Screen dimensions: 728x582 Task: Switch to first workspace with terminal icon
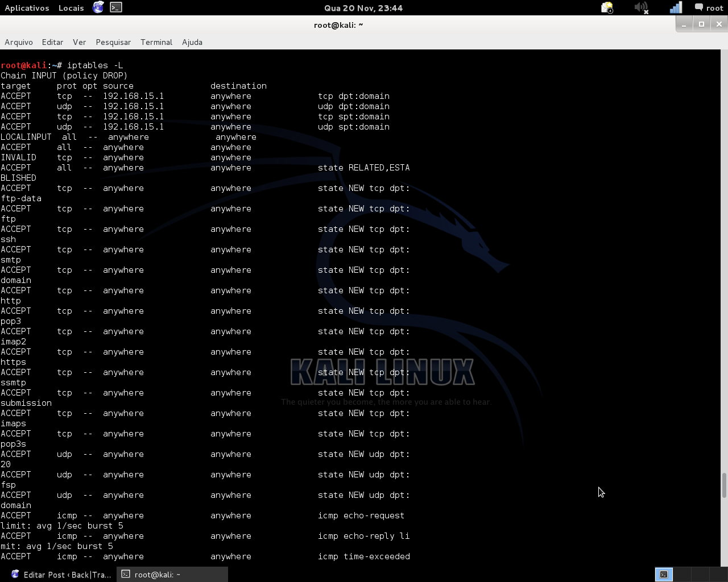click(664, 575)
